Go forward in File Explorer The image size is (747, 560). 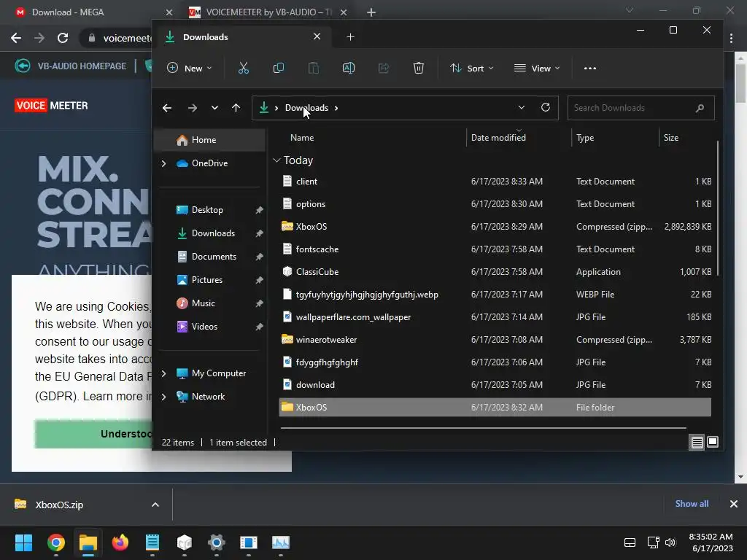[x=193, y=108]
